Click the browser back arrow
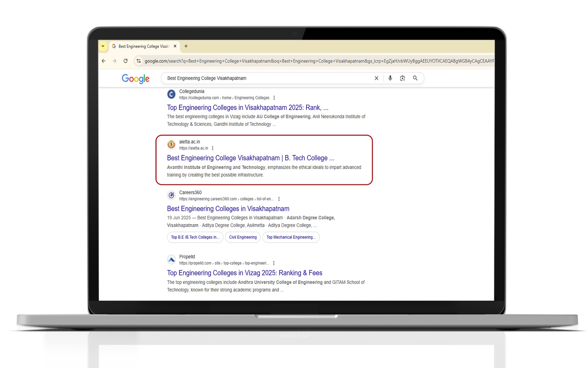The image size is (588, 368). tap(104, 61)
